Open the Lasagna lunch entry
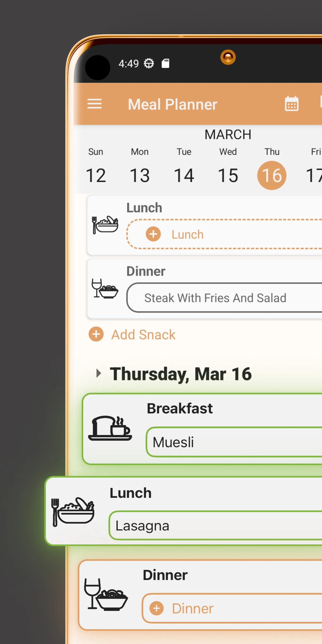 (215, 526)
